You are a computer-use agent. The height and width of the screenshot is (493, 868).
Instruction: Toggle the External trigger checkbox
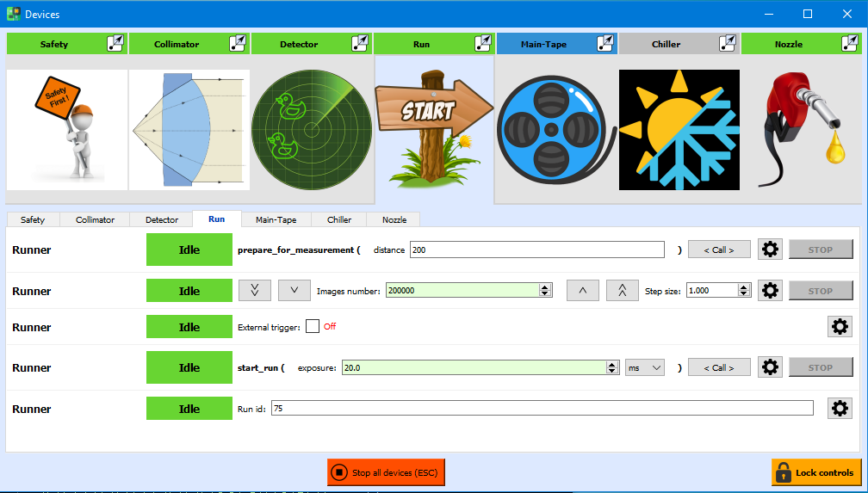pyautogui.click(x=313, y=327)
